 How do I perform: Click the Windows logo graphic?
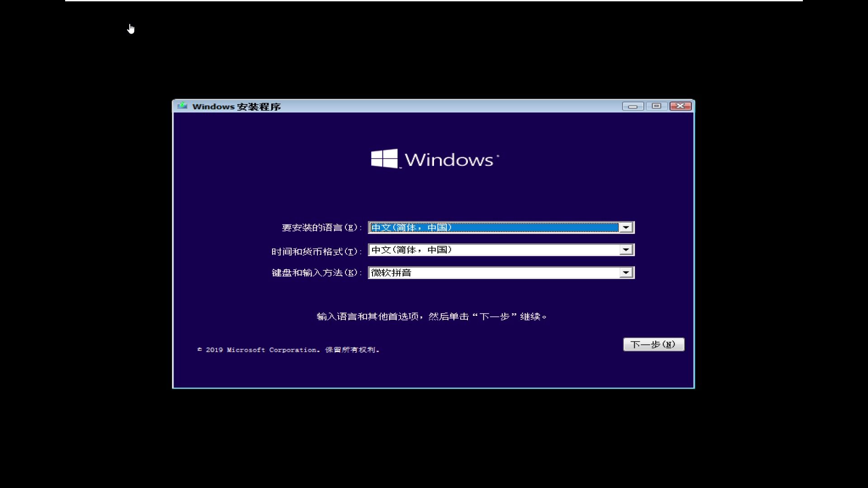435,159
